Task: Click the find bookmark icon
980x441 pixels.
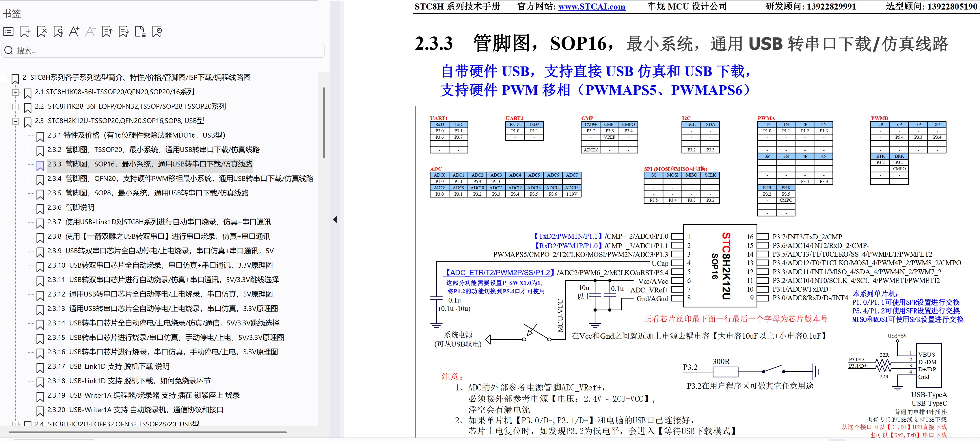Action: [x=58, y=31]
